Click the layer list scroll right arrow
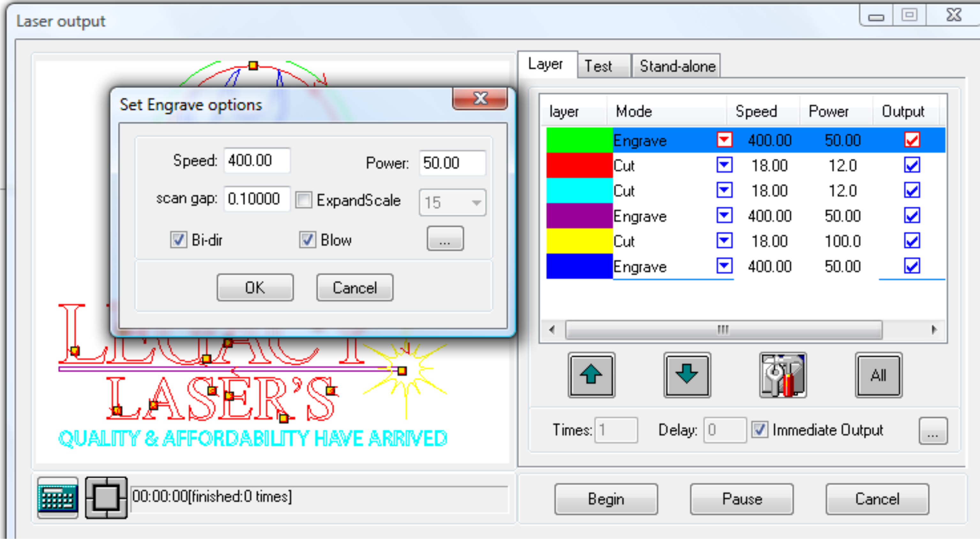Image resolution: width=980 pixels, height=539 pixels. tap(934, 329)
